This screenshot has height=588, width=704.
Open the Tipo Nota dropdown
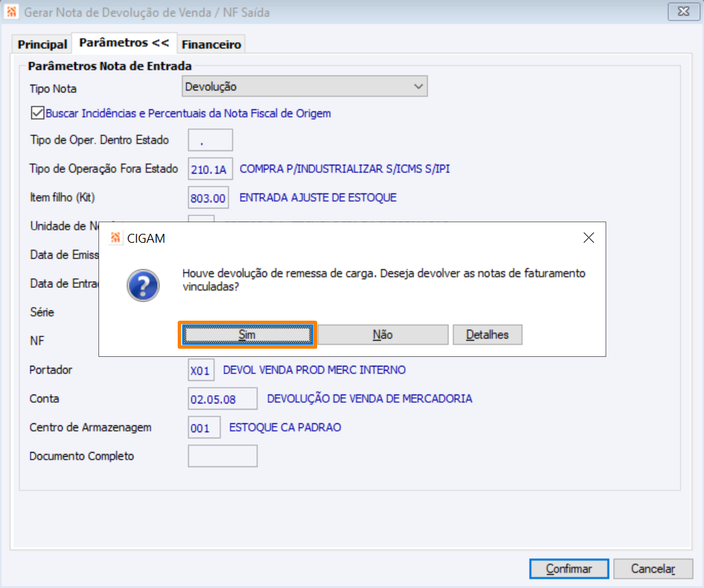tap(304, 86)
